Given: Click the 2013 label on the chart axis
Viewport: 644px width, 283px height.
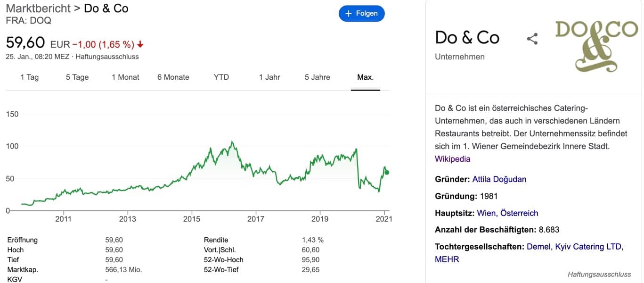Looking at the screenshot, I should tap(128, 219).
